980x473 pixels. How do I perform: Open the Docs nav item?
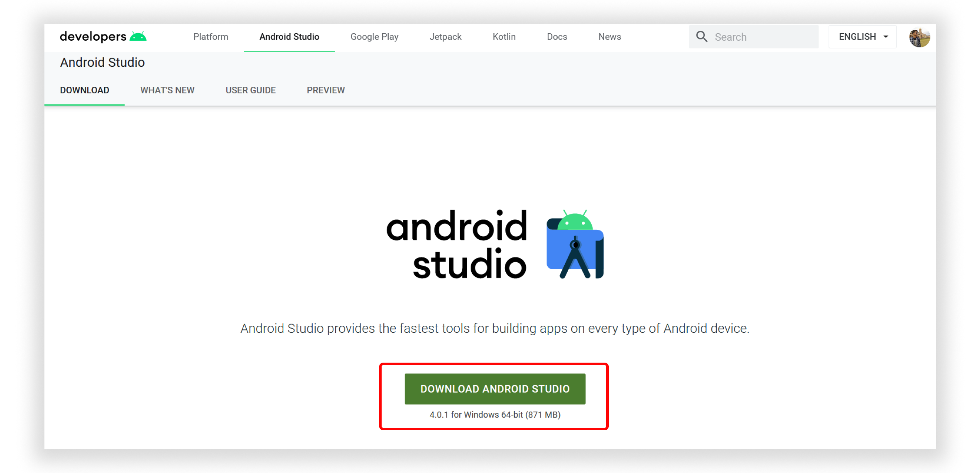tap(556, 37)
